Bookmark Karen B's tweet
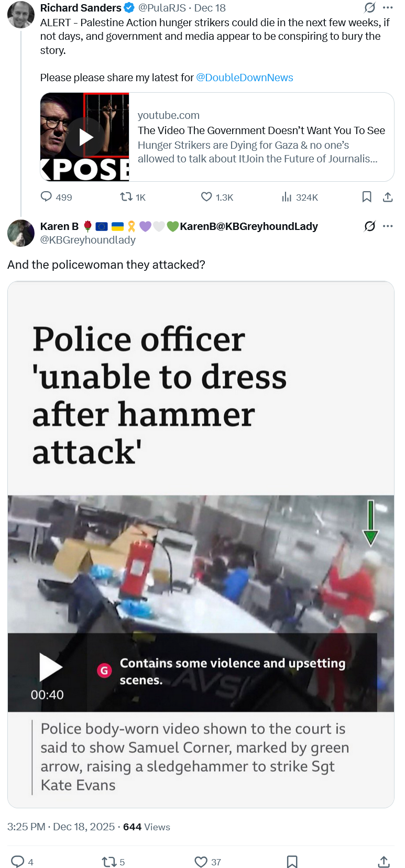Image resolution: width=405 pixels, height=868 pixels. [x=292, y=862]
